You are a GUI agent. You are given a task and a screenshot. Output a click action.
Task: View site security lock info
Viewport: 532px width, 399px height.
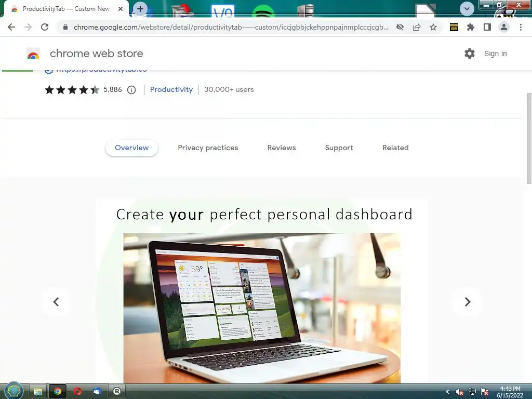click(x=65, y=27)
